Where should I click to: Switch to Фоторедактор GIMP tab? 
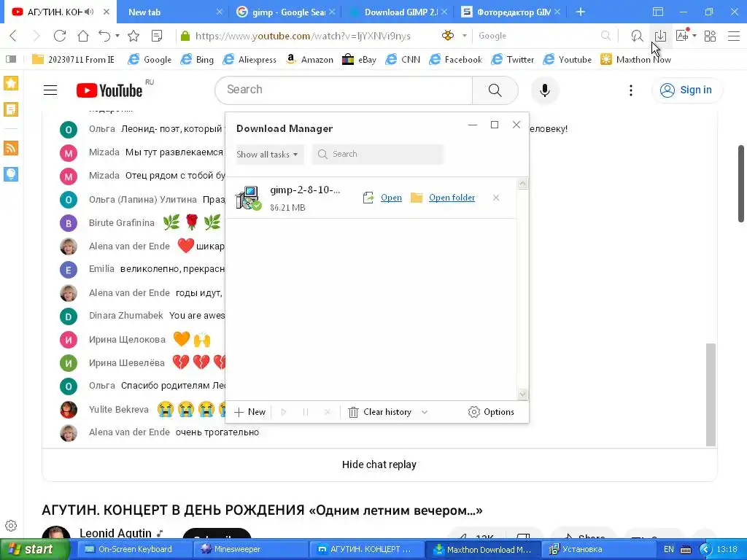pos(510,12)
